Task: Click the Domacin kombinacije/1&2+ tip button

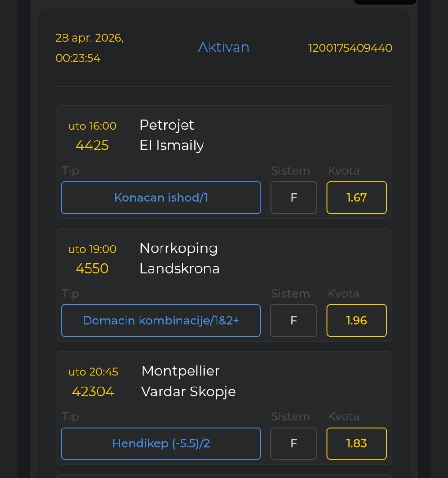Action: tap(161, 321)
